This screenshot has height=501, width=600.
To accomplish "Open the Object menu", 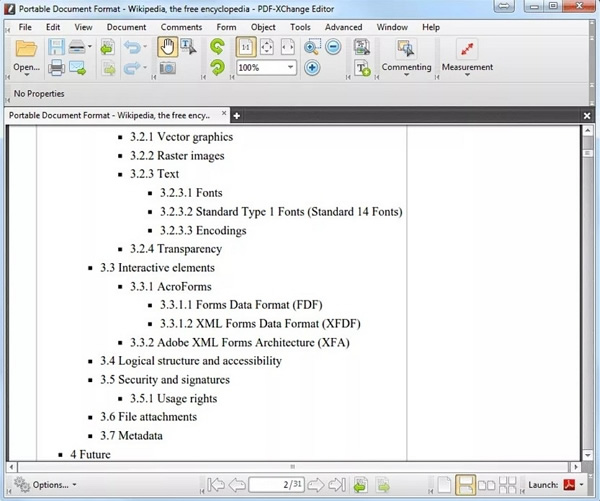I will tap(263, 27).
